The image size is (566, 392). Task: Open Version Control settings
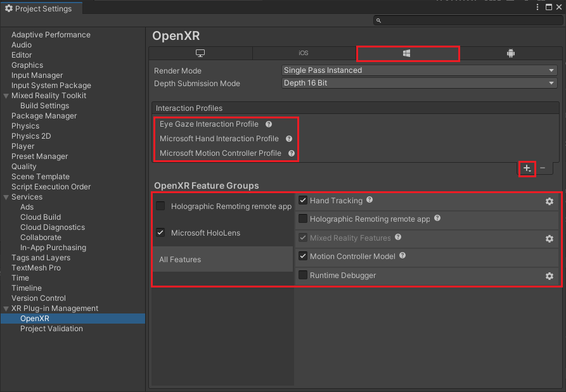[x=38, y=298]
